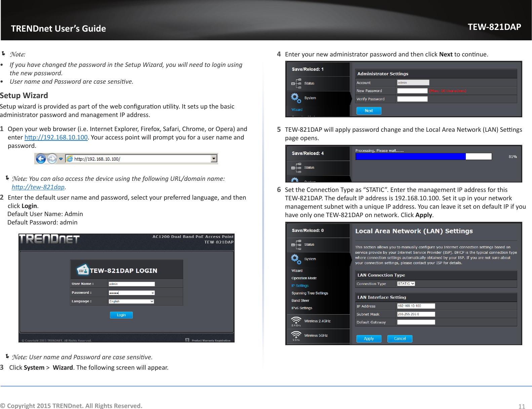Image resolution: width=532 pixels, height=409 pixels.
Task: Click the browser back arrow icon
Action: (x=41, y=159)
